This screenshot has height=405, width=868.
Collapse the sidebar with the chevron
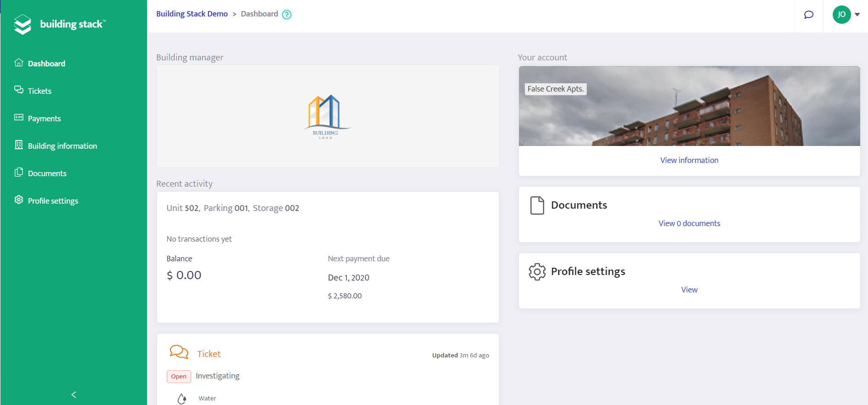click(x=74, y=394)
